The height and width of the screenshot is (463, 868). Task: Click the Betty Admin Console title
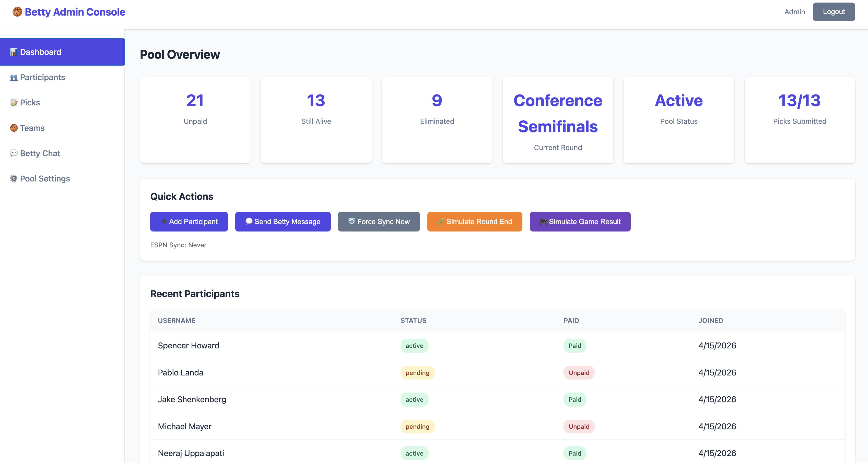(x=75, y=12)
